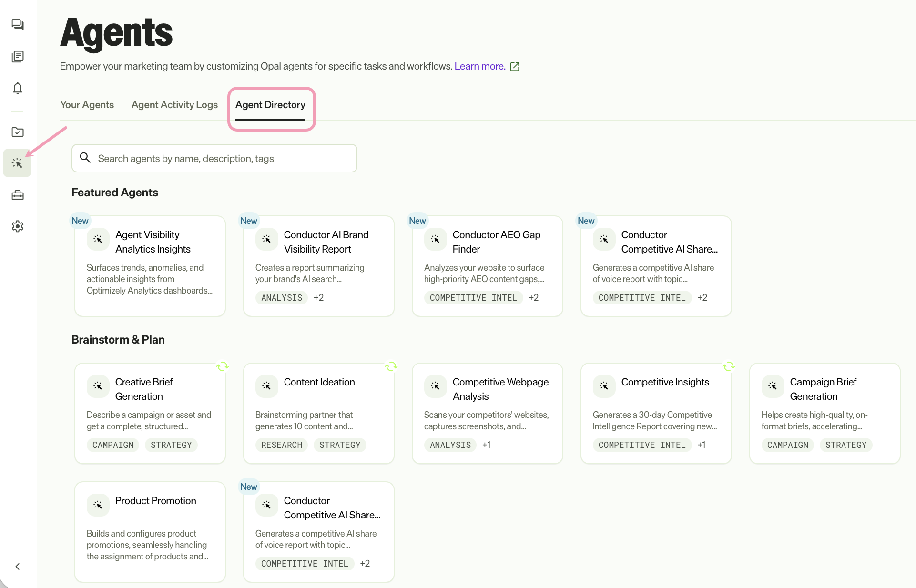Screen dimensions: 916x588
Task: Focus the search agents input field
Action: point(214,158)
